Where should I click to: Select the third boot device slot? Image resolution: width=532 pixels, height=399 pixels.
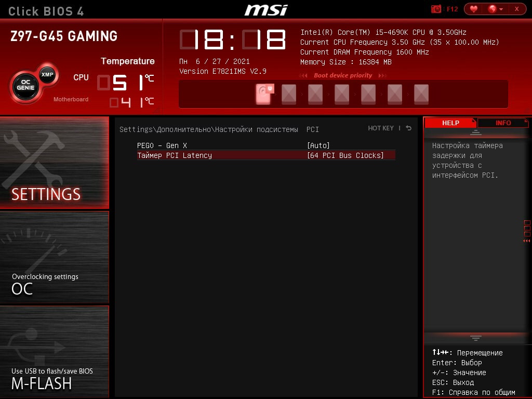(315, 94)
